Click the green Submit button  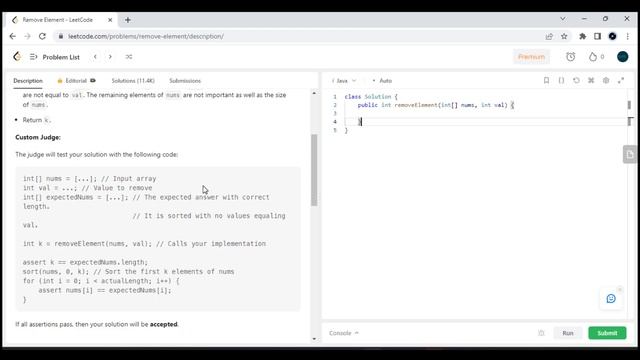pos(607,333)
